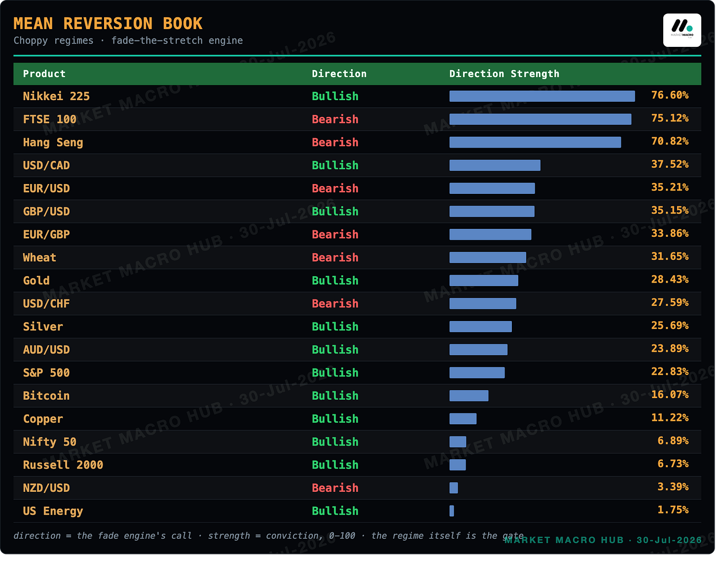Select the USD/CHF product name
The height and width of the screenshot is (588, 718).
(x=46, y=303)
